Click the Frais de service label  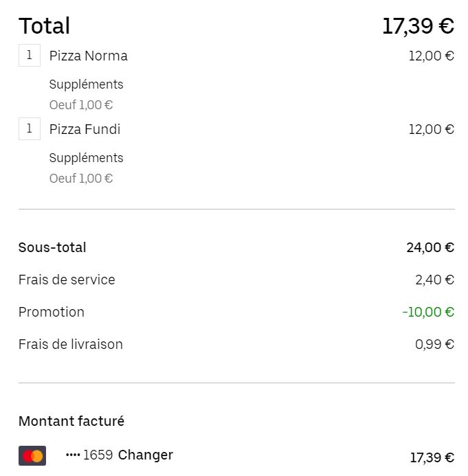click(x=67, y=280)
